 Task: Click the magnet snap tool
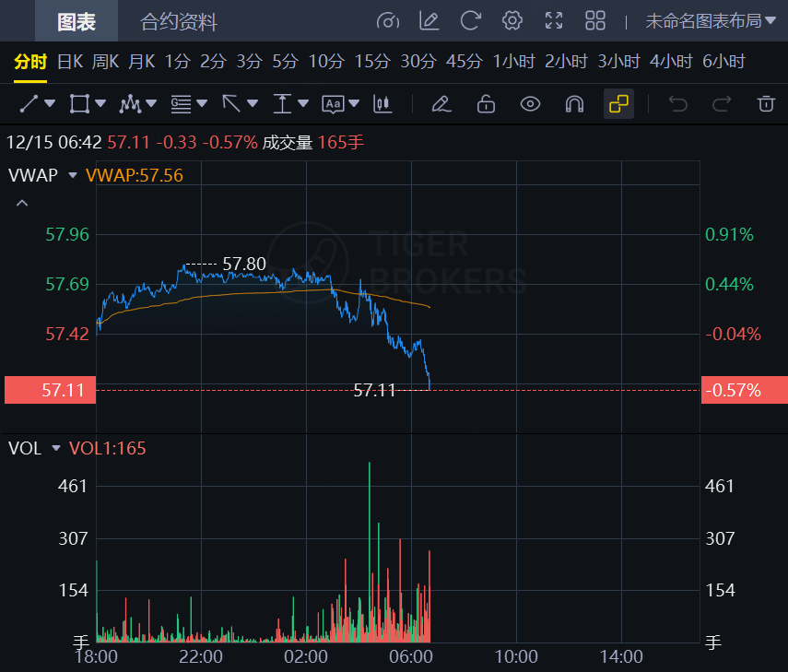574,103
